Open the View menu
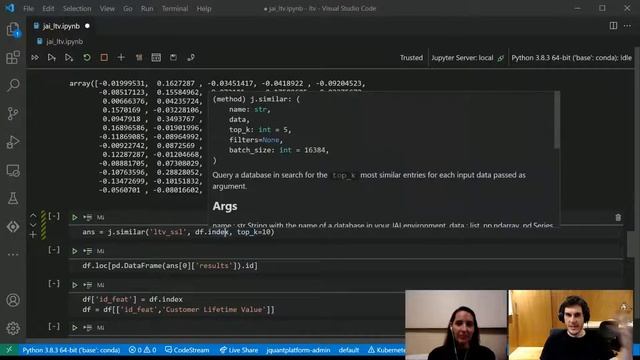The image size is (640, 360). pos(107,9)
